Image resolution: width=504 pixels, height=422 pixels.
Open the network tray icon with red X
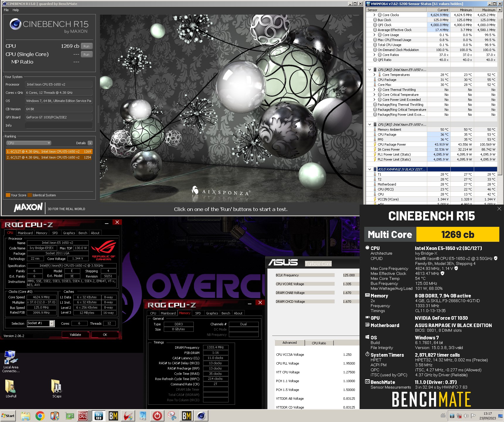pyautogui.click(x=459, y=416)
